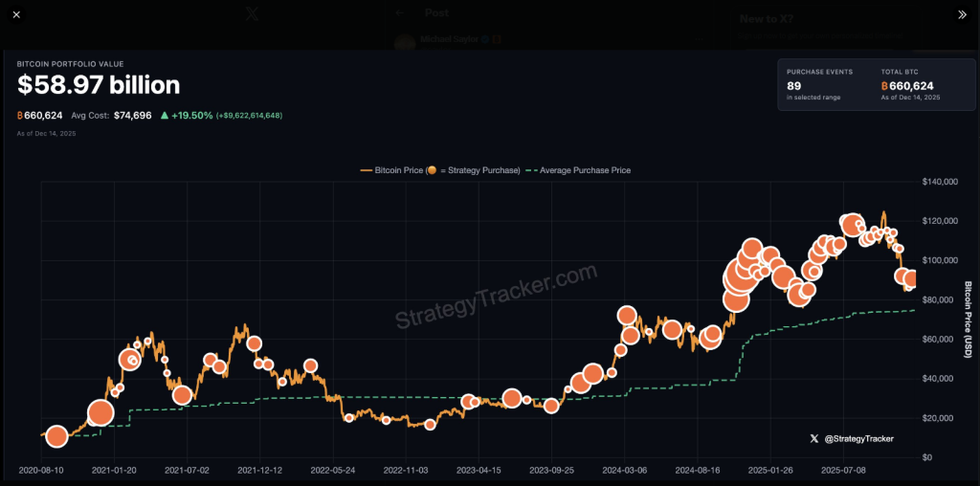Click the dimmed "New to X?" heading
Screen dimensions: 980x486
coord(767,18)
